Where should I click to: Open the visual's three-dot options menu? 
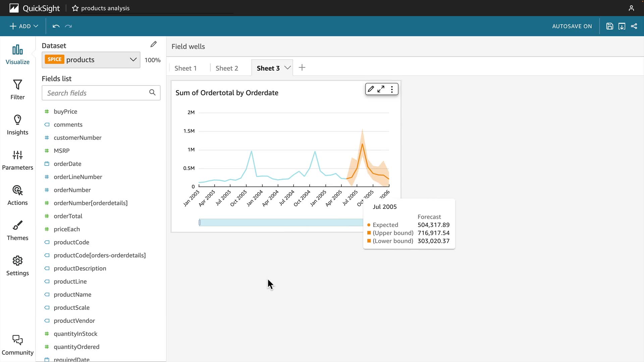[392, 89]
